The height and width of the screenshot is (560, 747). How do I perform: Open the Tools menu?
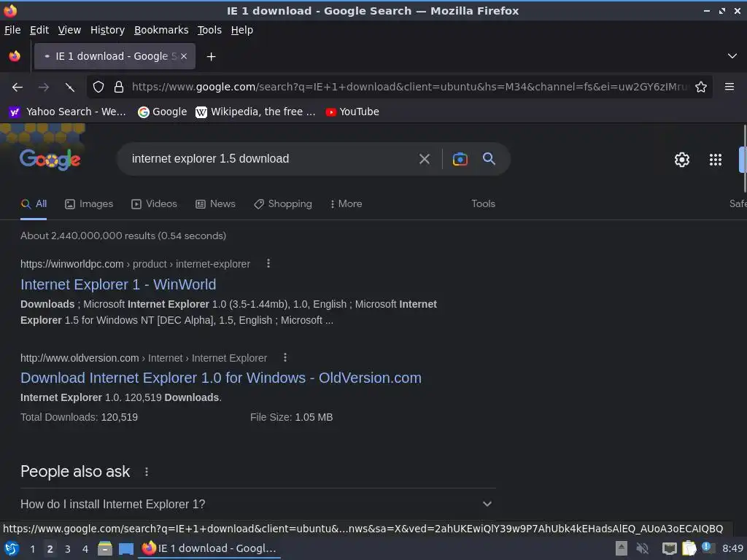pyautogui.click(x=209, y=30)
